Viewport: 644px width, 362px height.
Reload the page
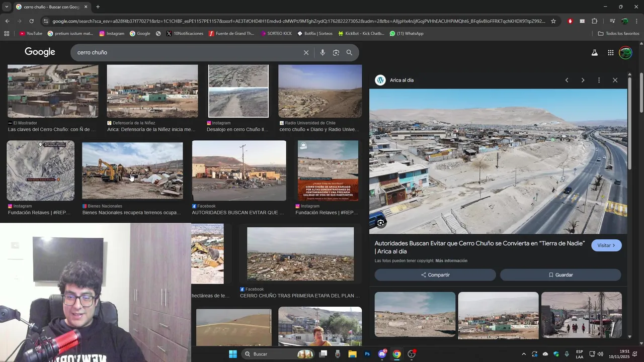(31, 21)
